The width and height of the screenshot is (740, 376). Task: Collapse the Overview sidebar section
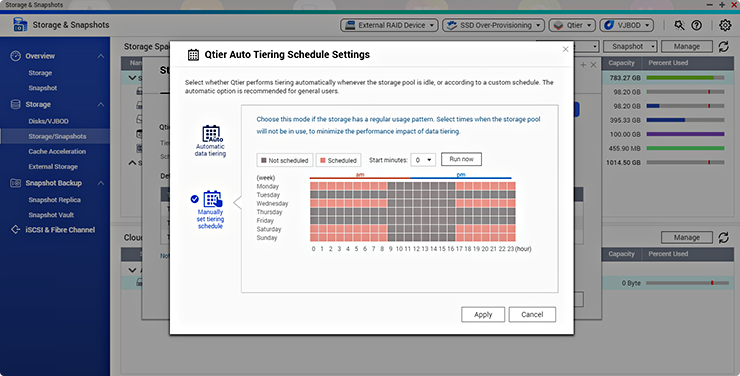pos(101,56)
